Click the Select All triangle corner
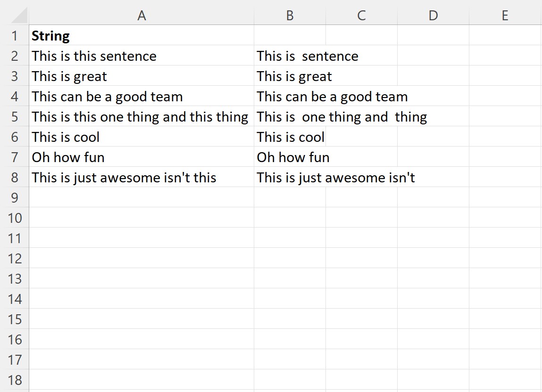 coord(15,16)
